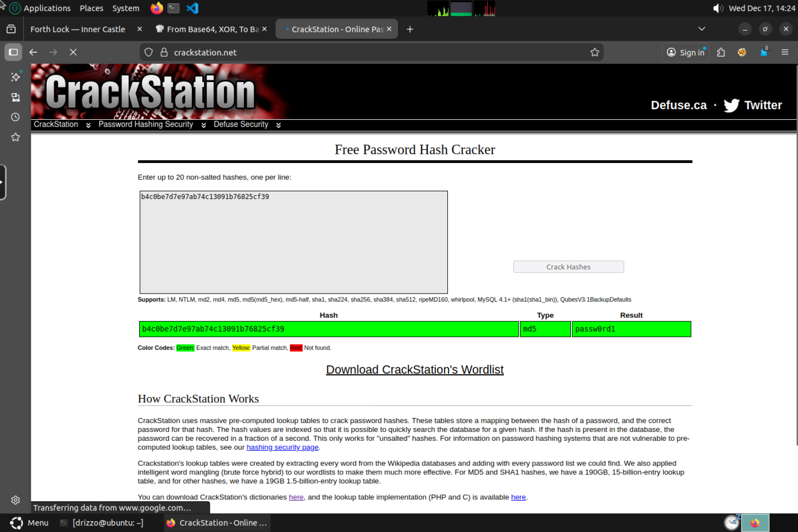Open Download CrackStation's Wordlist link
Screen dimensions: 798x532
[x=415, y=370]
